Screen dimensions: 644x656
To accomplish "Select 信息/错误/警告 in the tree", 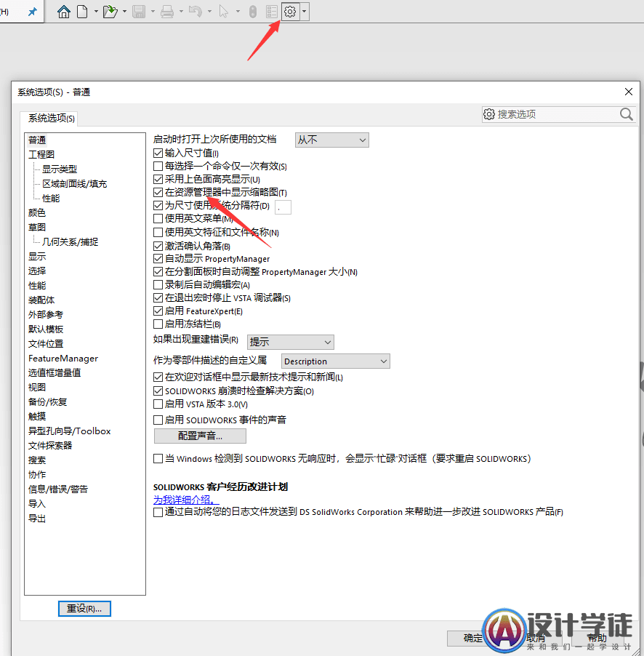I will tap(57, 489).
